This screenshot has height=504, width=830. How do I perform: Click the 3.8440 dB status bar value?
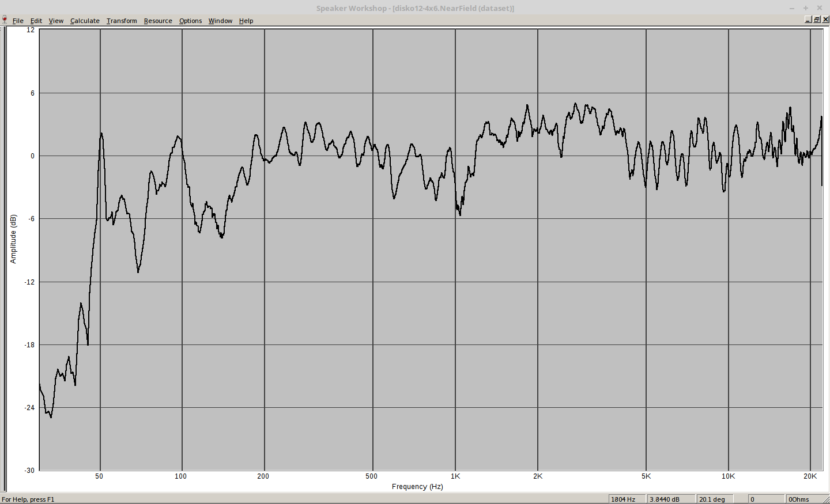coord(671,499)
